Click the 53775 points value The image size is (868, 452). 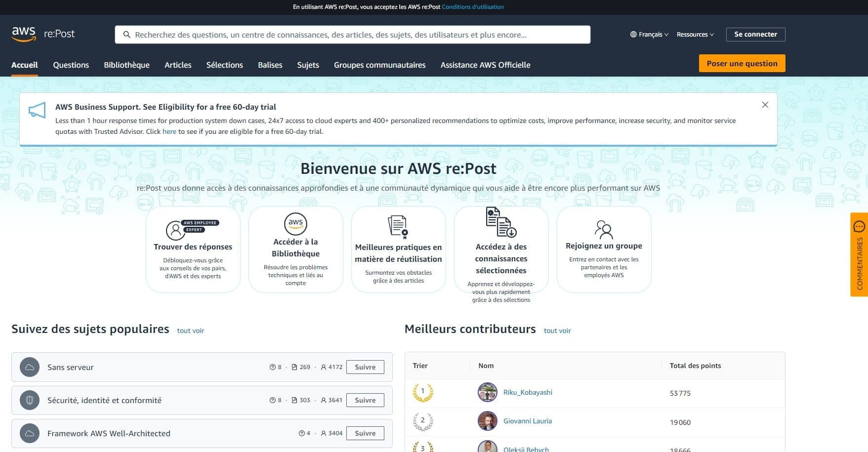[680, 393]
